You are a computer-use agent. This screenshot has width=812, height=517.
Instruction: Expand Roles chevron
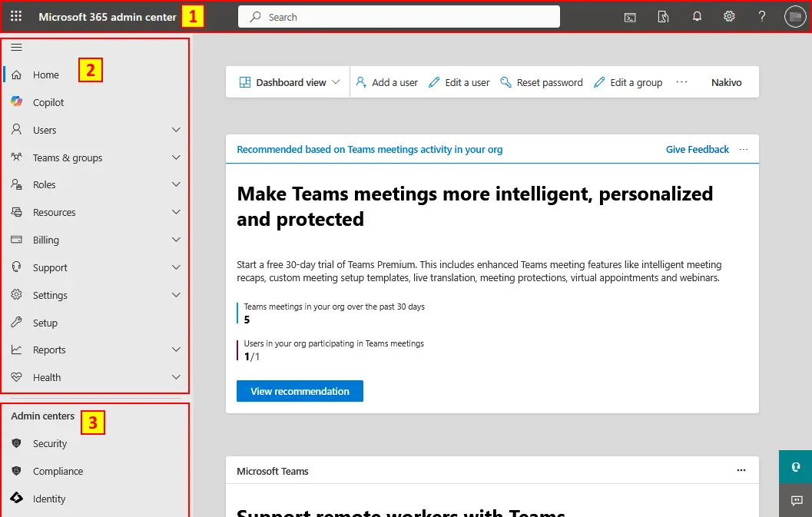tap(176, 184)
